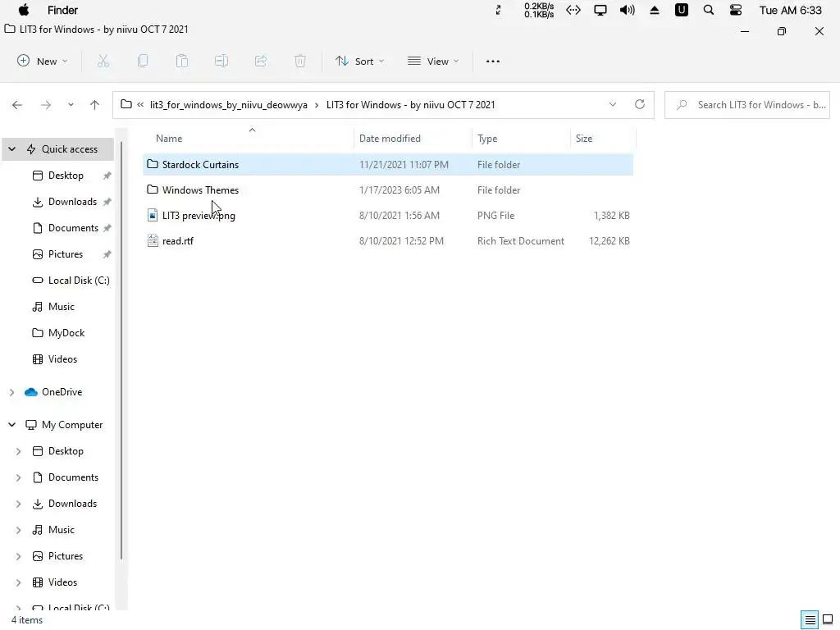This screenshot has height=630, width=840.
Task: Click the PNG File type cell
Action: point(495,216)
